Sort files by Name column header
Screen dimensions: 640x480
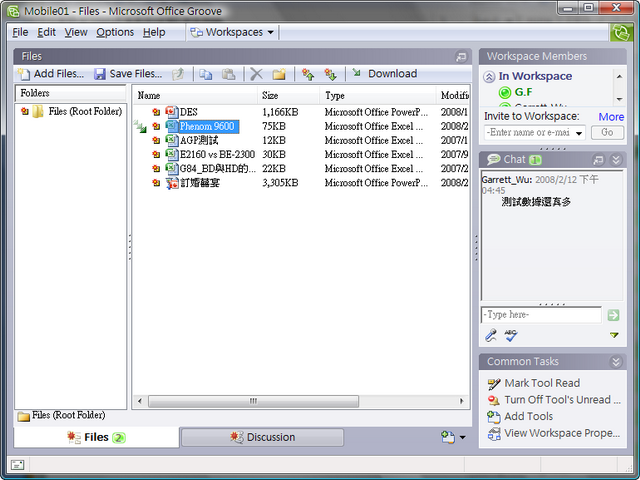pyautogui.click(x=195, y=96)
